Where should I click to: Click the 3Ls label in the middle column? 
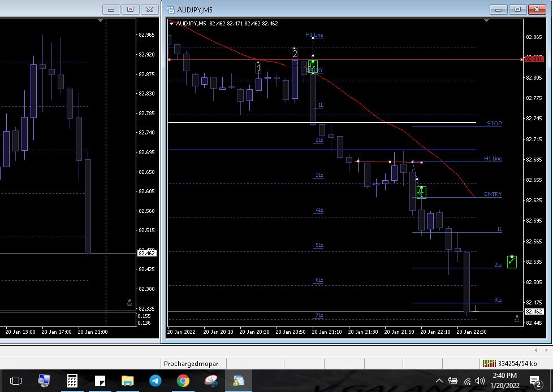tap(319, 175)
